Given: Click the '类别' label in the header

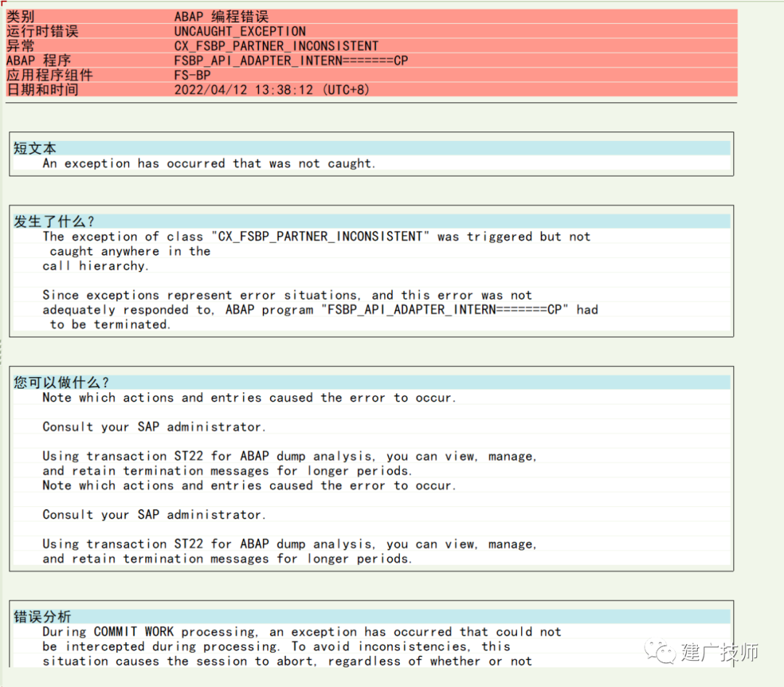Looking at the screenshot, I should click(20, 17).
